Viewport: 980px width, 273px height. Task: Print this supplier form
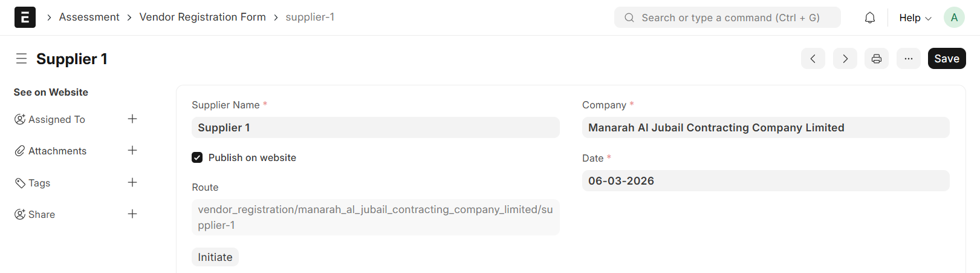coord(876,59)
